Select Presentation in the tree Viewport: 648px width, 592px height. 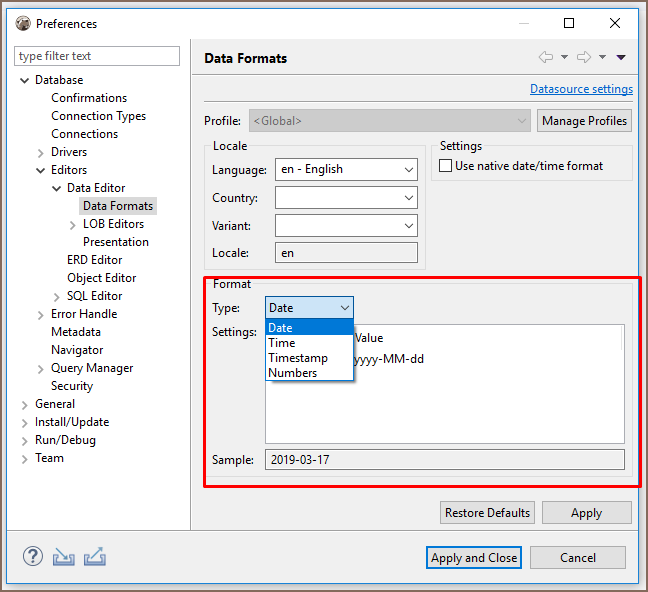(x=116, y=241)
